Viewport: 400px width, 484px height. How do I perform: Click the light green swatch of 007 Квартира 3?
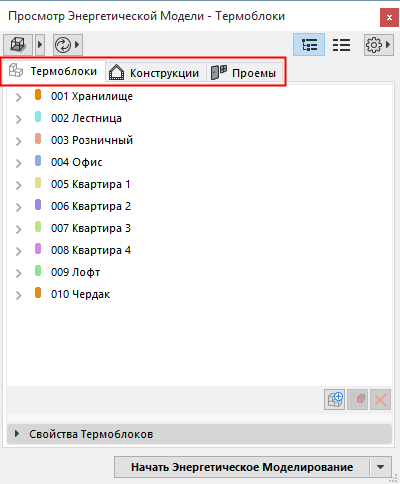(38, 227)
